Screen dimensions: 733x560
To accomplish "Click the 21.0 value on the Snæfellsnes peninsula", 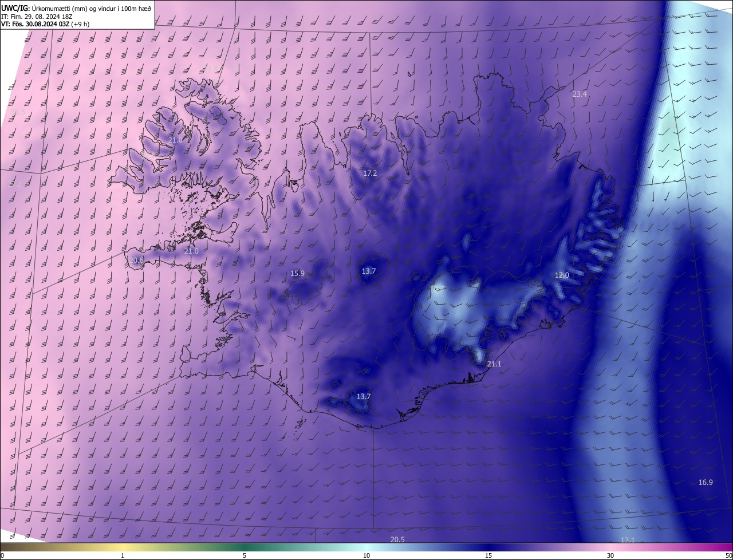I will (191, 251).
